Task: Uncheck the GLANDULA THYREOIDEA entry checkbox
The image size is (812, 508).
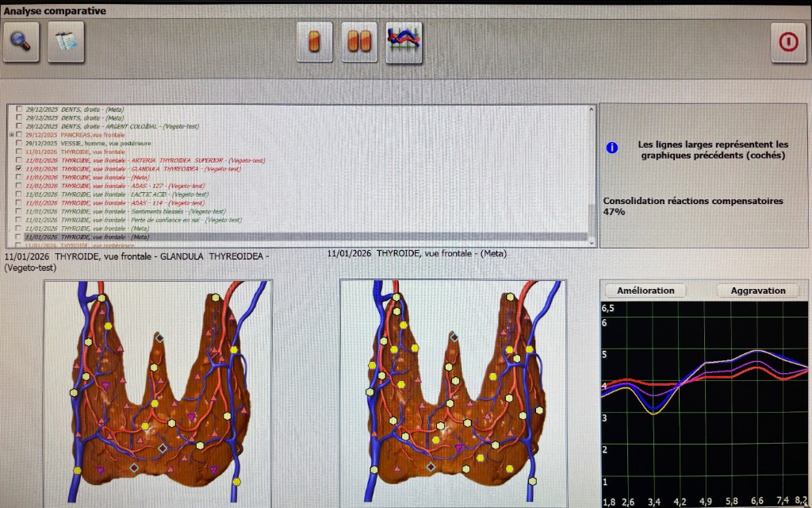Action: point(19,169)
